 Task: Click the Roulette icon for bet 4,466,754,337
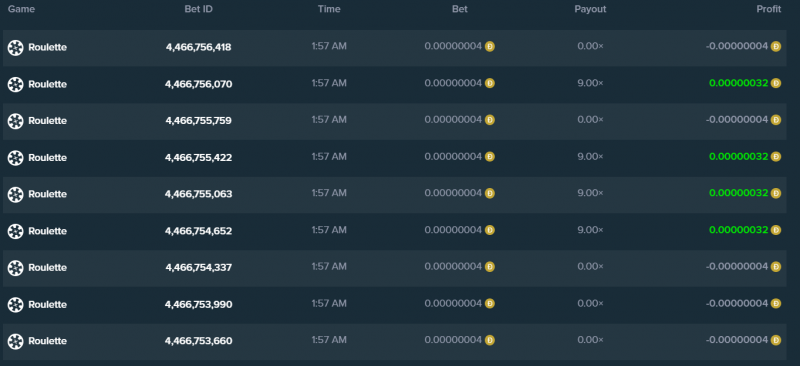tap(16, 269)
